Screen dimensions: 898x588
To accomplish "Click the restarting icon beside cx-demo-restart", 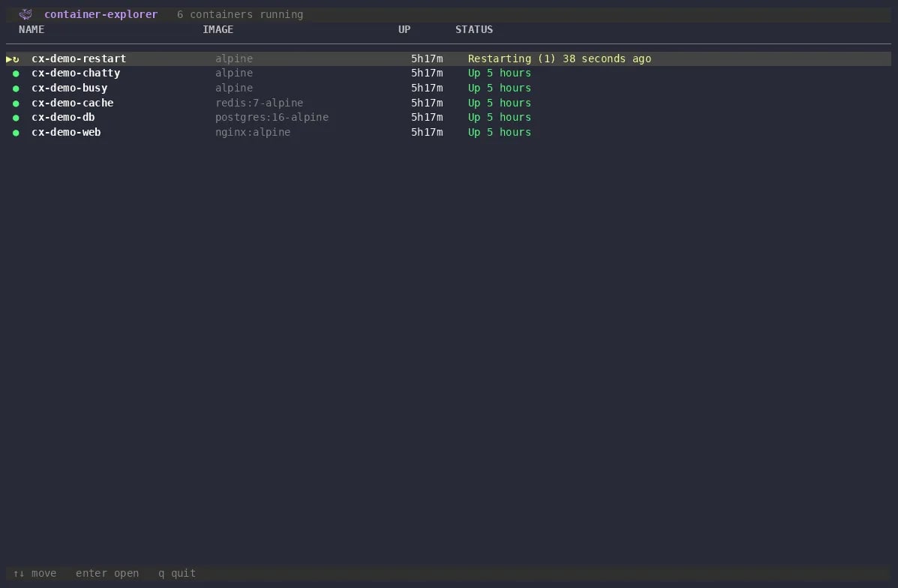I will point(16,59).
